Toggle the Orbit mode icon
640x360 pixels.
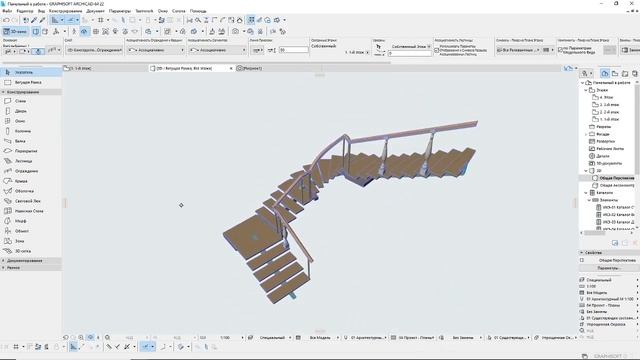point(84,31)
